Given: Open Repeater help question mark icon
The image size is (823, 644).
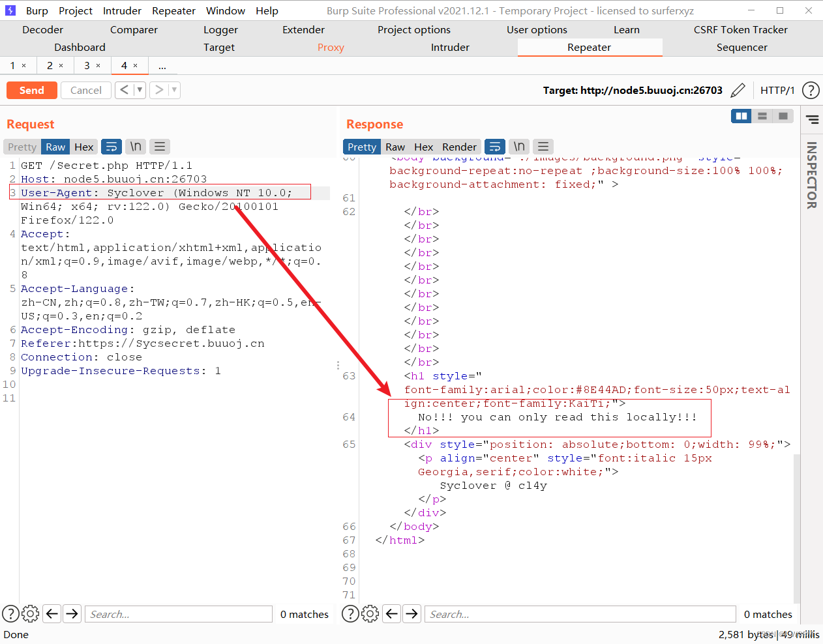Looking at the screenshot, I should [x=811, y=90].
